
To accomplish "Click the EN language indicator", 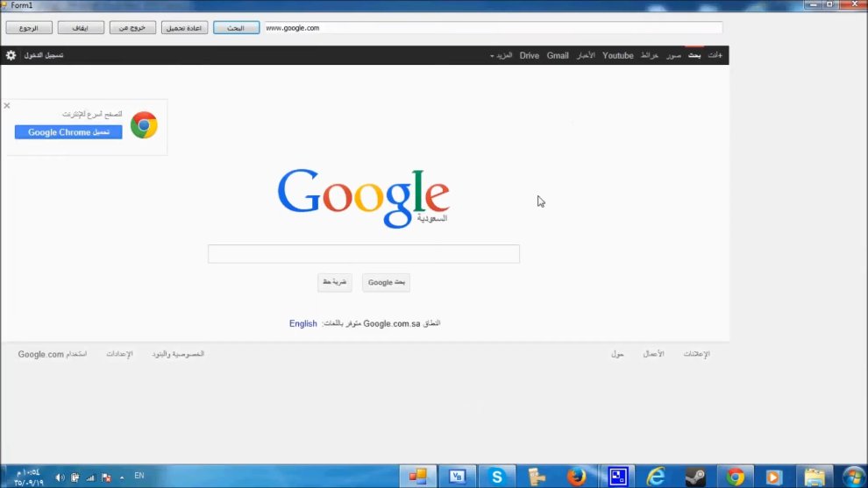I will 139,476.
